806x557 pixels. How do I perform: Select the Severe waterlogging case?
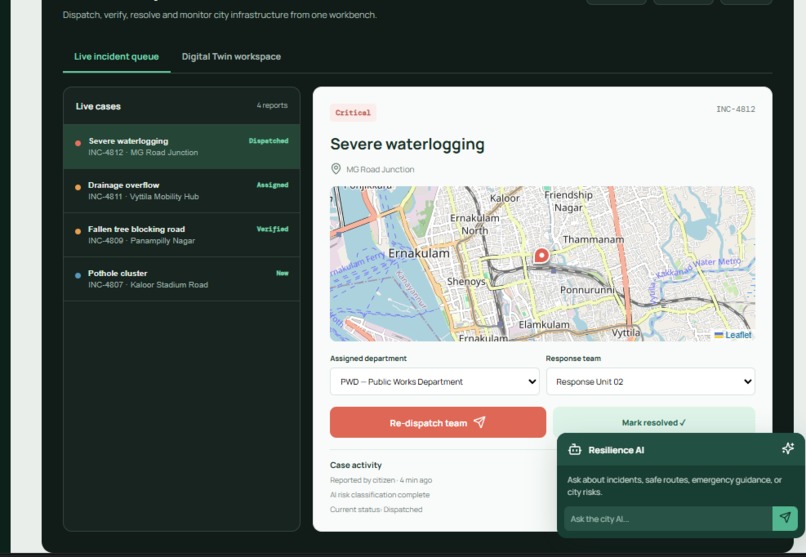coord(181,146)
